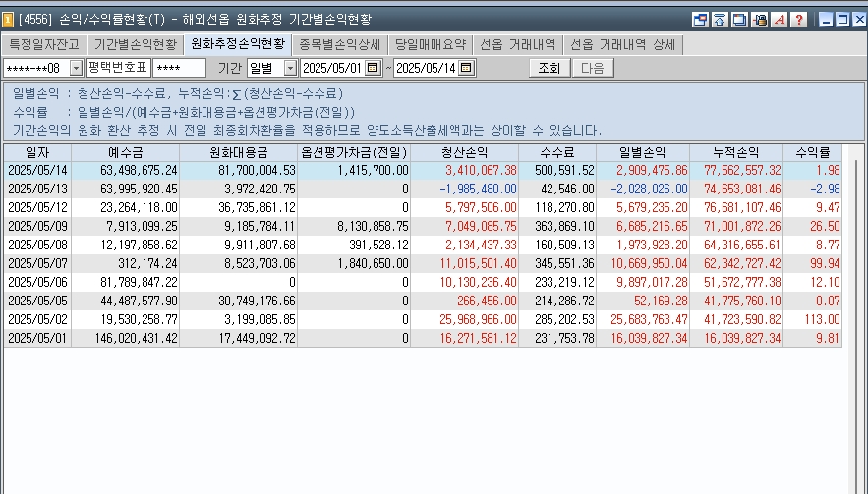Click the 예수금 column header
The image size is (868, 494).
click(125, 152)
